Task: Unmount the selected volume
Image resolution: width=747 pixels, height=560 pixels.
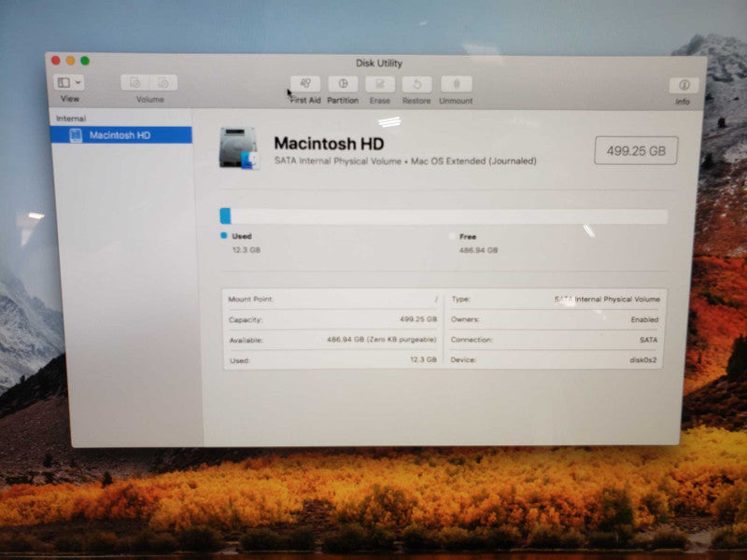Action: (x=456, y=85)
